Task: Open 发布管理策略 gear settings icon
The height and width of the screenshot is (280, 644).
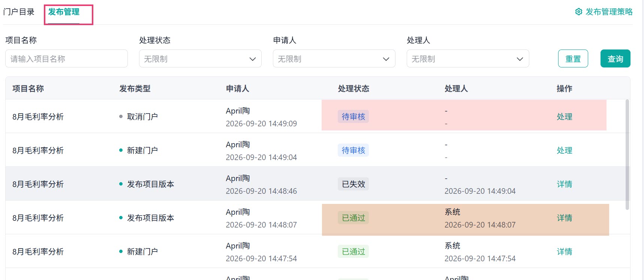Action: point(578,12)
